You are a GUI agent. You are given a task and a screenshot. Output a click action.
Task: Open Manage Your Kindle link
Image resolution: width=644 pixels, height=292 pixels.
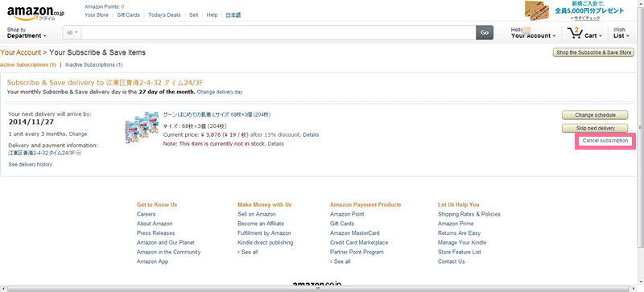[x=462, y=242]
